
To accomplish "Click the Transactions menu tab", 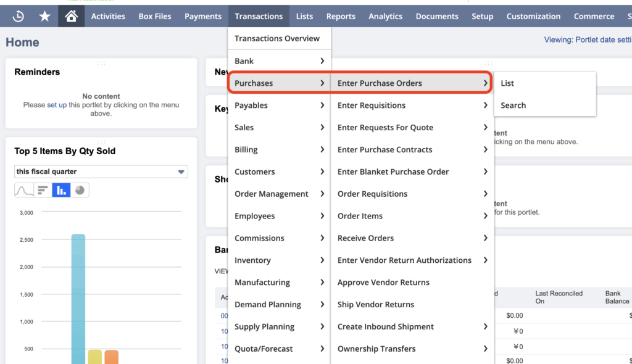I will point(259,16).
